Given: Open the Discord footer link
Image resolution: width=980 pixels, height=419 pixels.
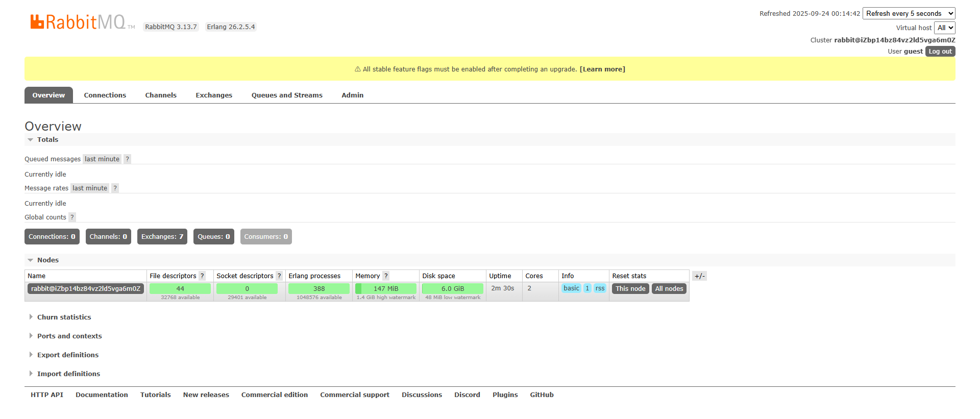Looking at the screenshot, I should (x=467, y=395).
